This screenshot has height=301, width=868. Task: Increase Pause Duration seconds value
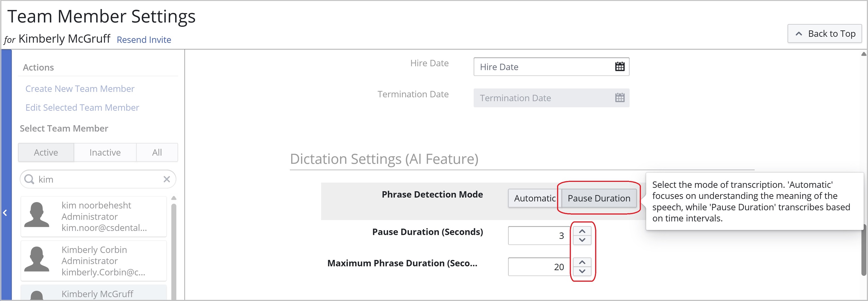point(582,231)
